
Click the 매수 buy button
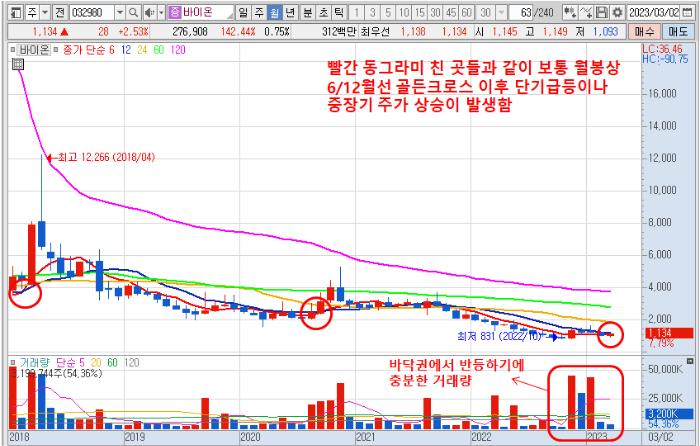tap(644, 32)
